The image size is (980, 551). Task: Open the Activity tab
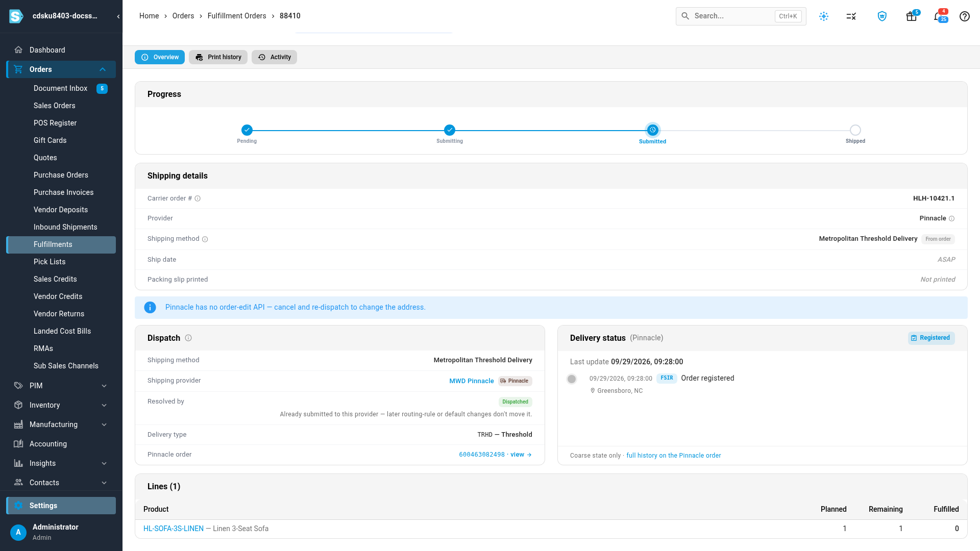tap(274, 57)
